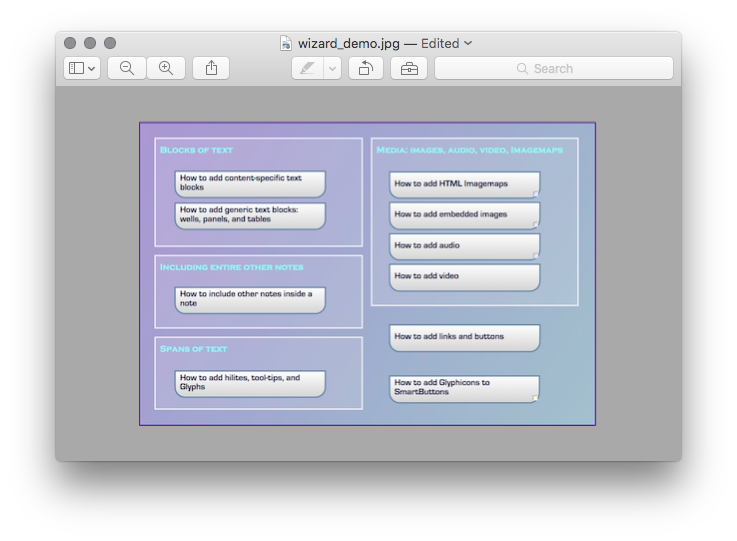Click 'How to add Glyphicons to SmartButtons'

464,388
